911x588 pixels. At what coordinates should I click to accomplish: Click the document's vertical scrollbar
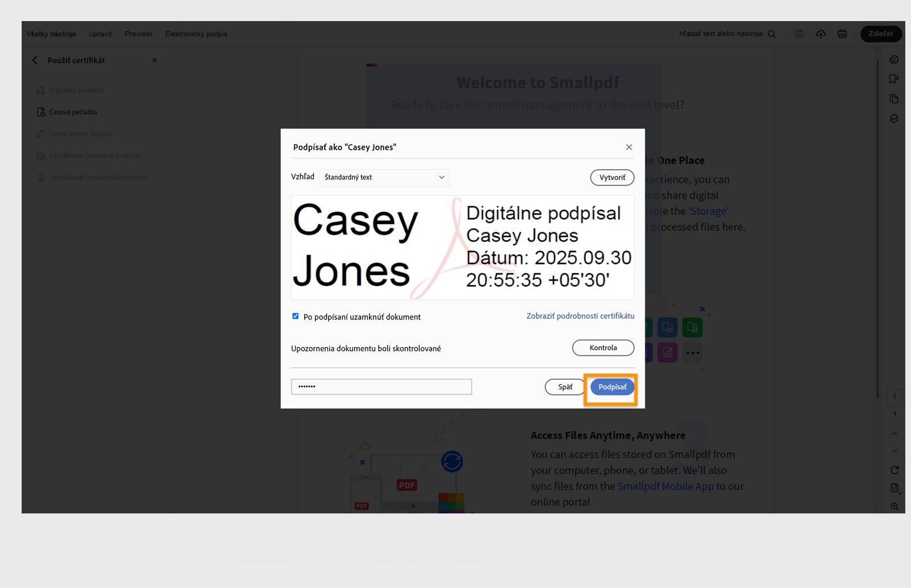tap(879, 228)
